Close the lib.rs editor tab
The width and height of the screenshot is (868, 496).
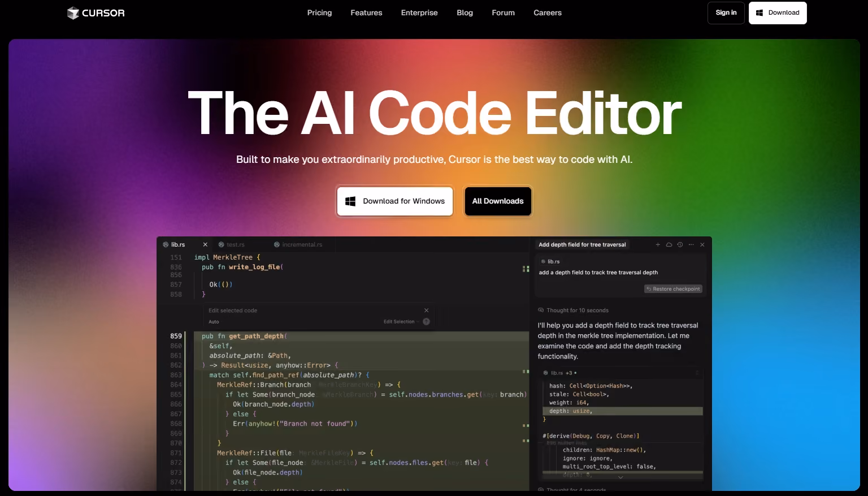[205, 245]
